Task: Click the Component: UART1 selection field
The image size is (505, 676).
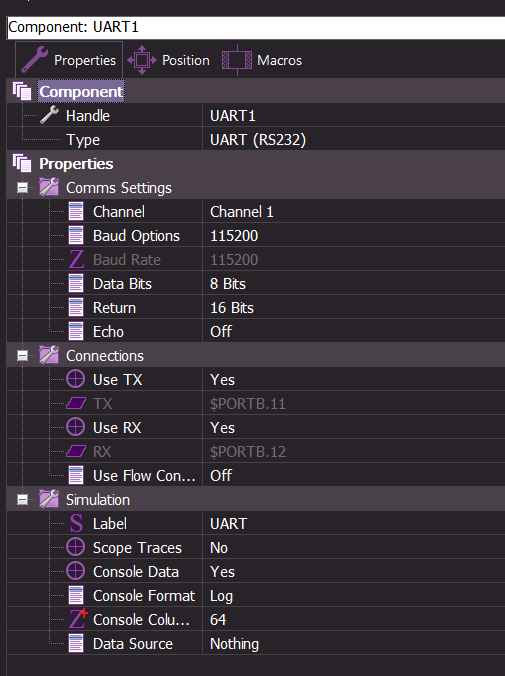Action: click(x=256, y=27)
